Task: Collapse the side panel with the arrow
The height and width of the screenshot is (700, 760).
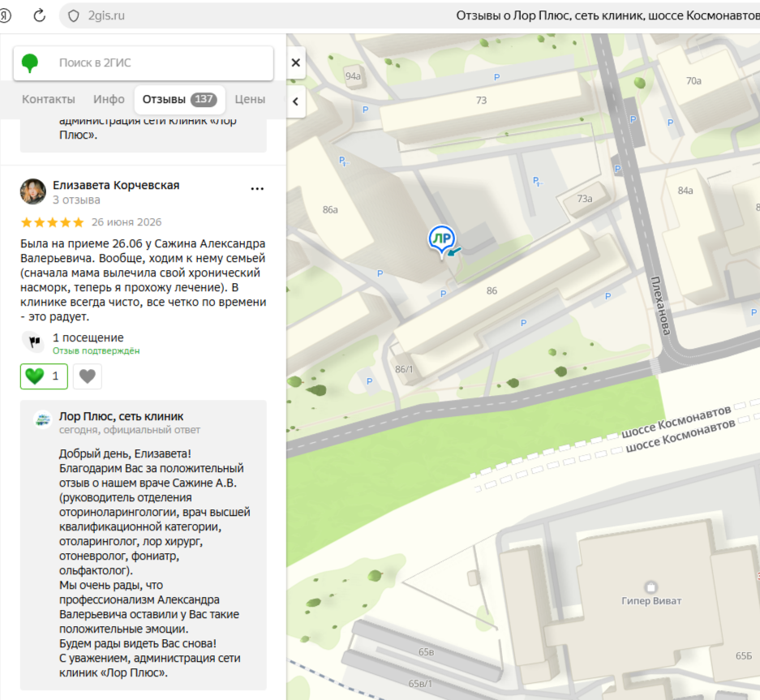Action: click(296, 101)
